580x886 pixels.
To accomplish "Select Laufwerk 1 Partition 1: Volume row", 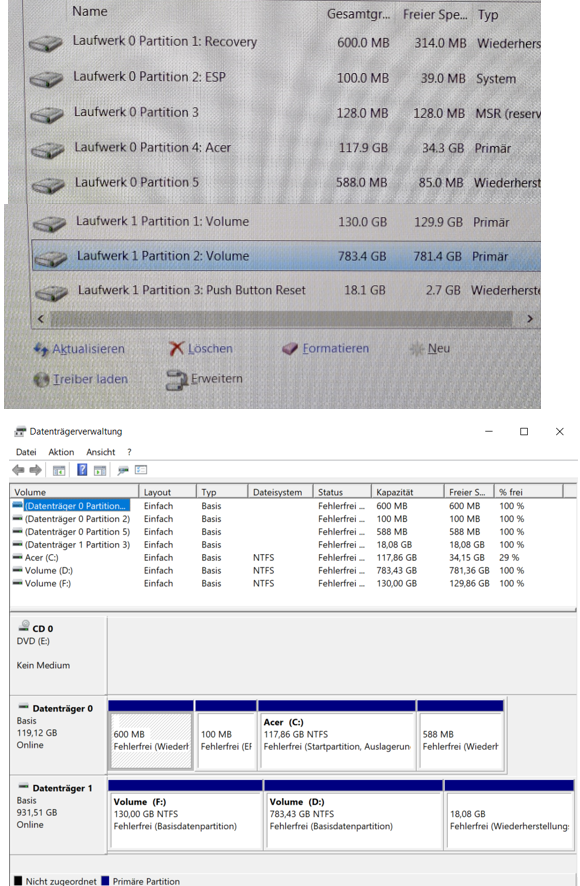I will pyautogui.click(x=285, y=222).
